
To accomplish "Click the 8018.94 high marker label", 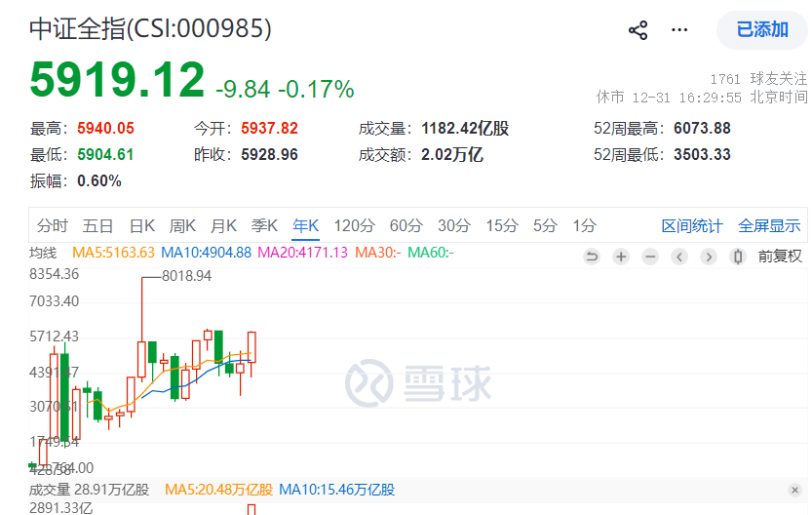I will tap(187, 276).
